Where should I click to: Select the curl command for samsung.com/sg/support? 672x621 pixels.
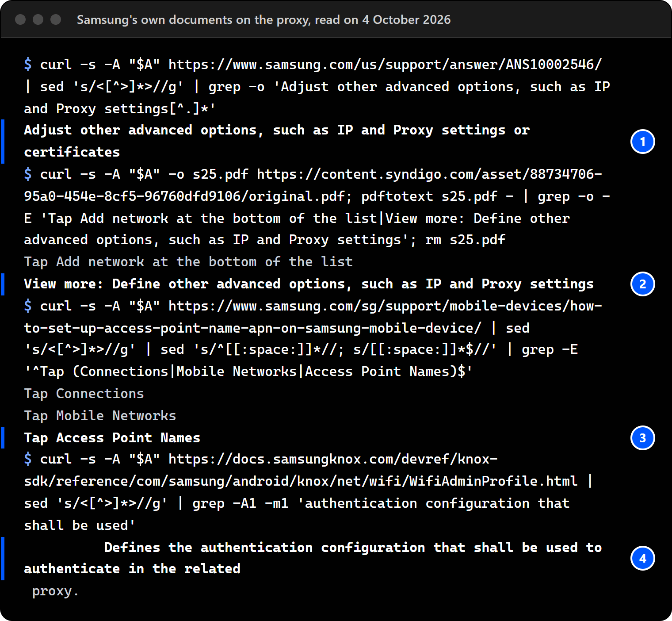[x=313, y=306]
